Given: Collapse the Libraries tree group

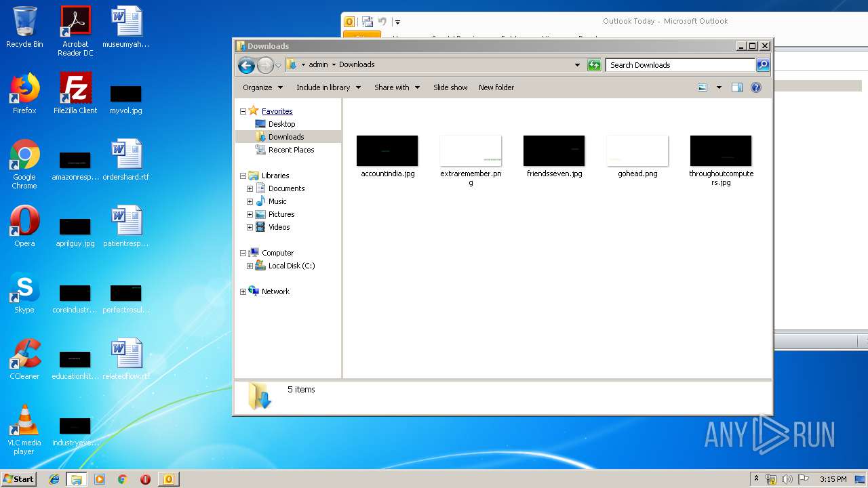Looking at the screenshot, I should [243, 176].
